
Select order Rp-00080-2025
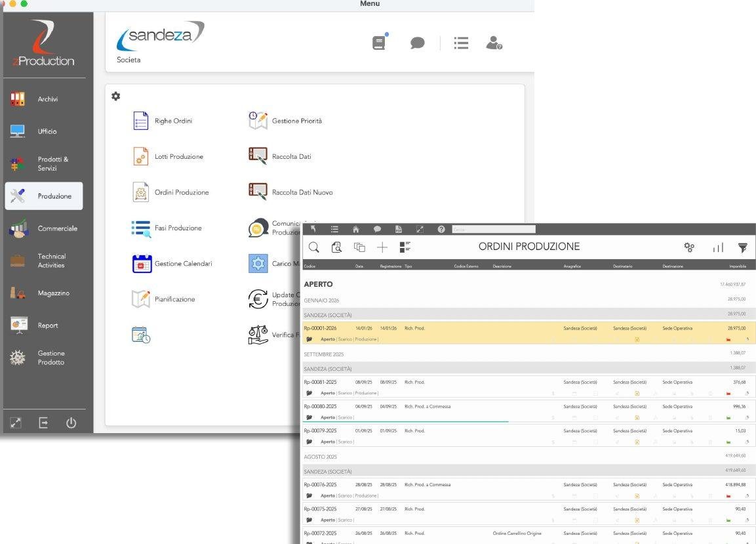pyautogui.click(x=529, y=411)
